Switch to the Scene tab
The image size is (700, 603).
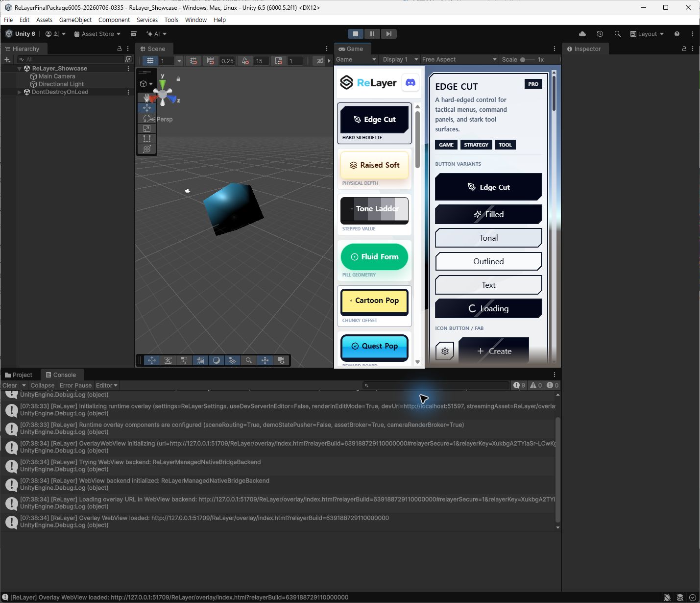[153, 49]
